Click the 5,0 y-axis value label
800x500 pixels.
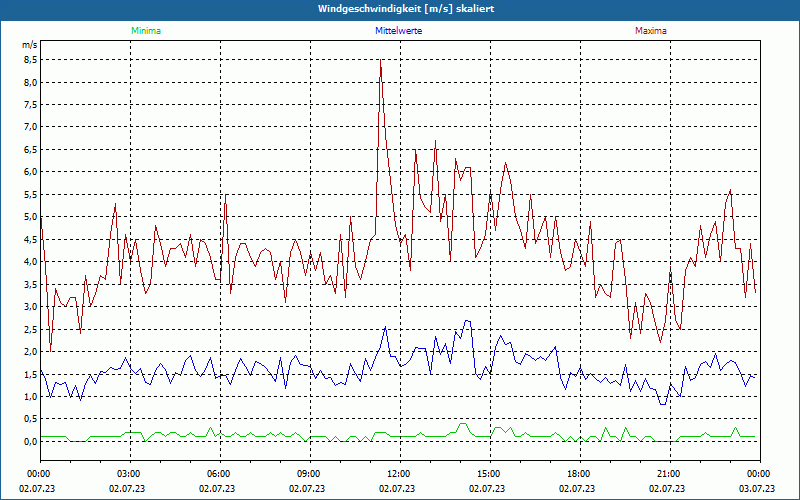tap(30, 217)
